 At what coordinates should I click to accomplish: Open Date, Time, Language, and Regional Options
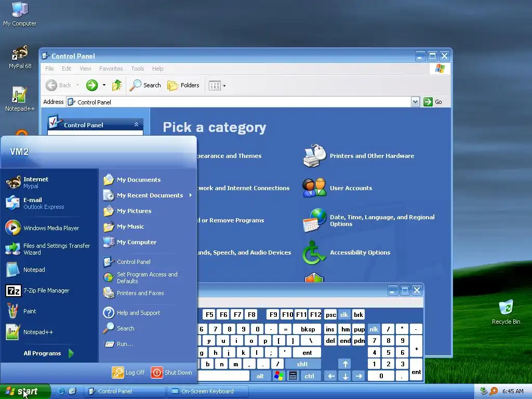(368, 220)
